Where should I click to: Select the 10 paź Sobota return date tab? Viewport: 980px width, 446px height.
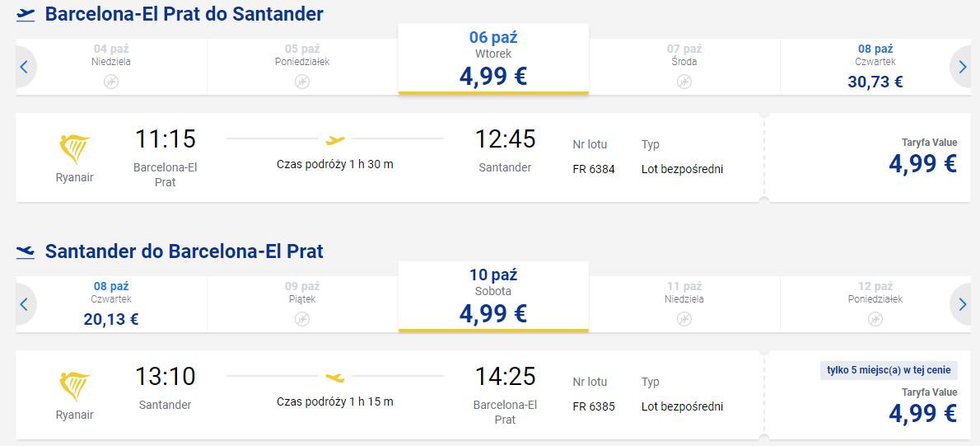493,297
